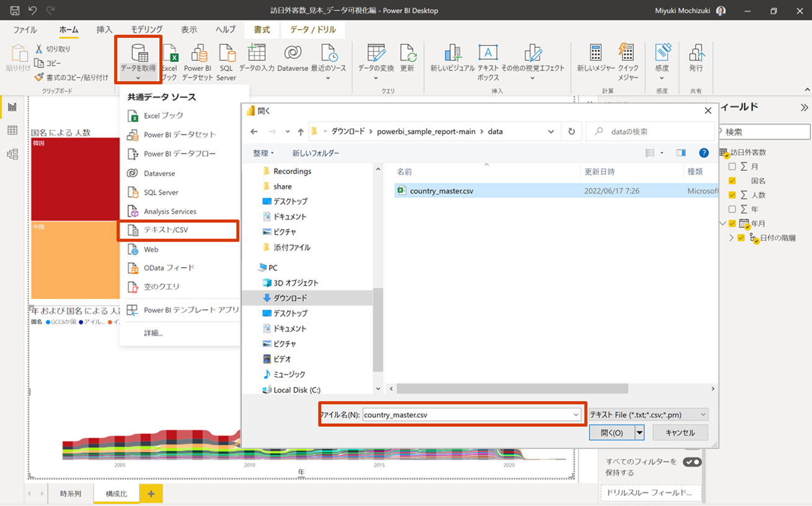Select the 時系列 page tab

[71, 494]
